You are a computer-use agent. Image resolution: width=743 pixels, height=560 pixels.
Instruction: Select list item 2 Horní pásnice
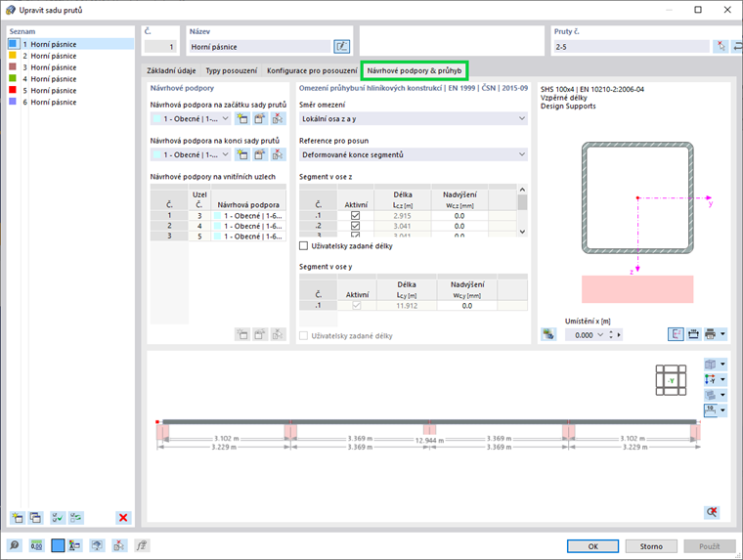coord(71,56)
